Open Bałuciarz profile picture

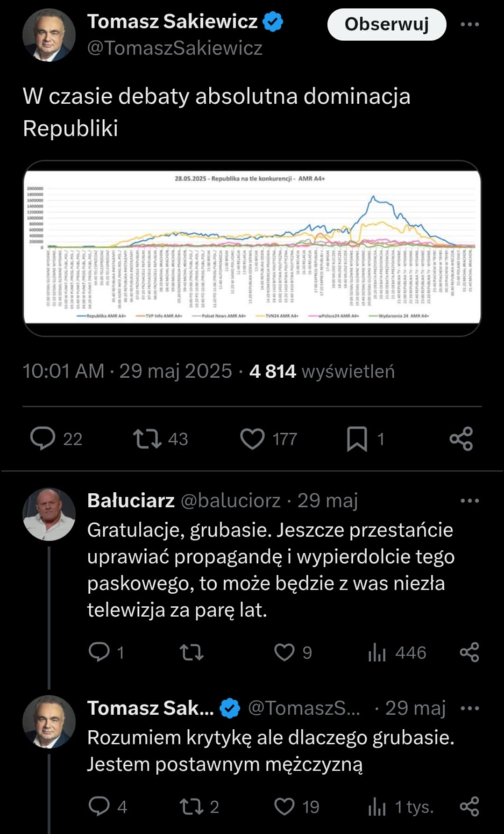click(49, 514)
